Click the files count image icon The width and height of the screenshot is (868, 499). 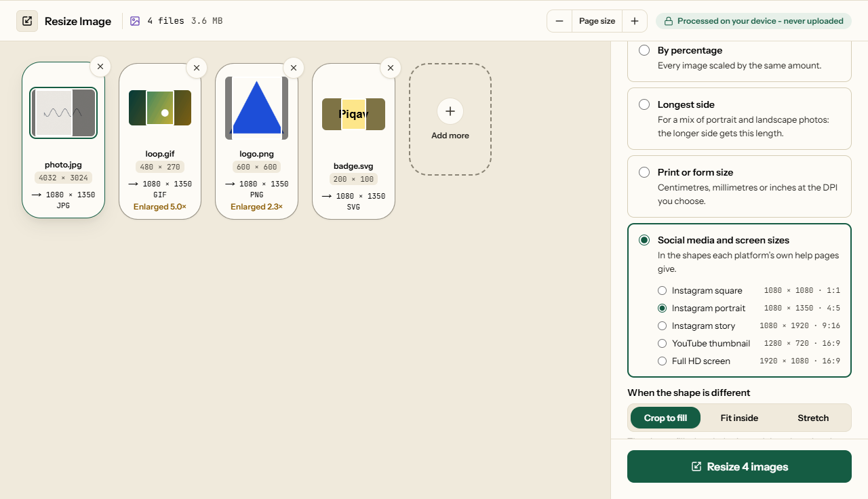[x=135, y=21]
